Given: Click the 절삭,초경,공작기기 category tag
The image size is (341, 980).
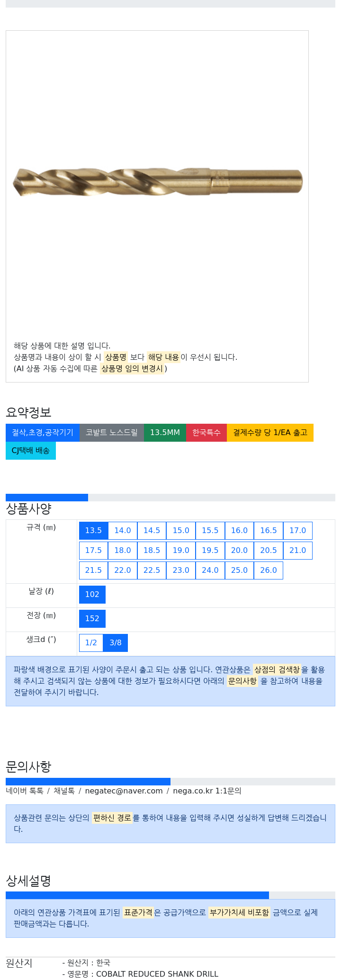Looking at the screenshot, I should [43, 433].
